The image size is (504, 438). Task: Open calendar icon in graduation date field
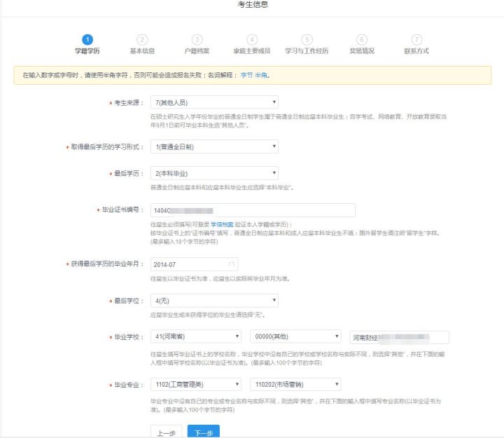point(232,264)
